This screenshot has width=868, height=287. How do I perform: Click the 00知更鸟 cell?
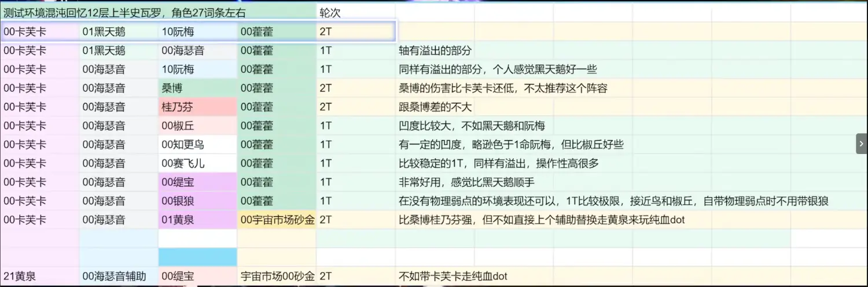click(x=197, y=145)
